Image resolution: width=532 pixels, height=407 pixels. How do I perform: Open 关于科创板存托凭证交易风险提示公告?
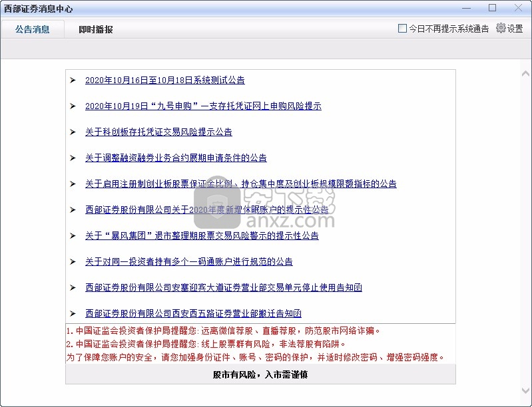pos(158,132)
